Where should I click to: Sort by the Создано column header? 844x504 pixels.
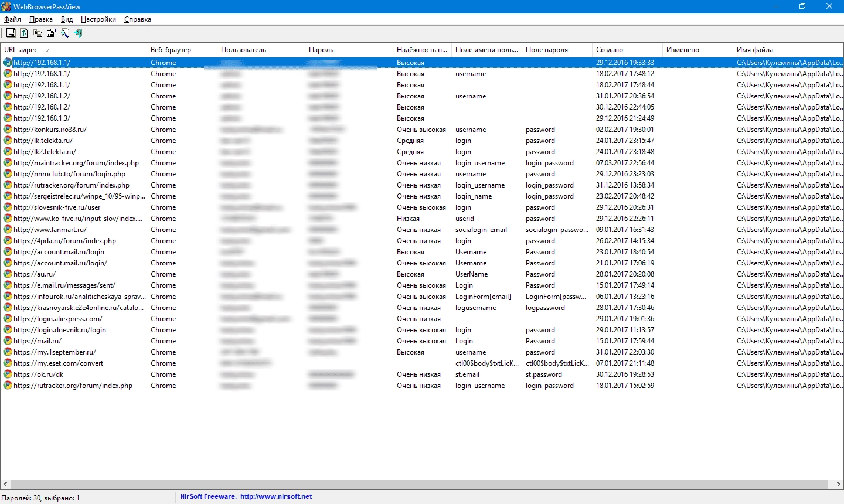(x=627, y=50)
